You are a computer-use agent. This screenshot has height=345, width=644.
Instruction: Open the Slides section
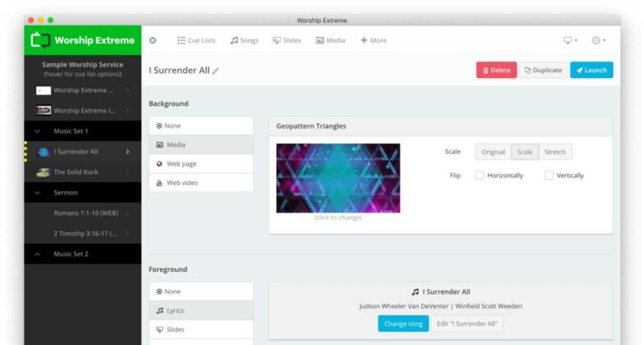(287, 40)
